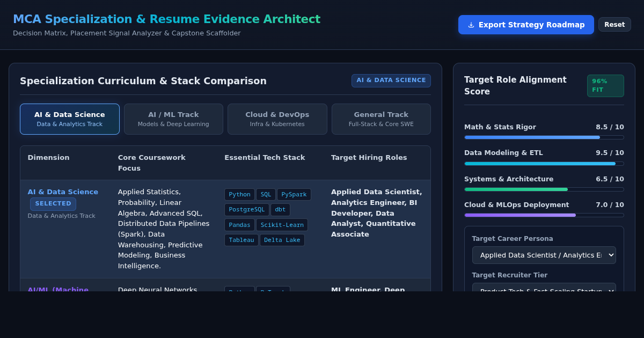Click Essential Tech Stack column header
The width and height of the screenshot is (644, 338).
(x=265, y=158)
